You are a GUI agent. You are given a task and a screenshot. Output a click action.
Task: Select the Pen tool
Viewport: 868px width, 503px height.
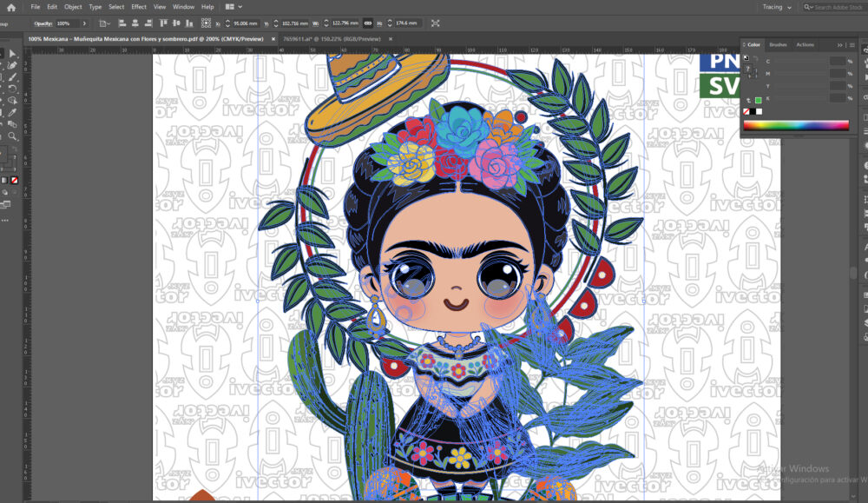pyautogui.click(x=12, y=65)
